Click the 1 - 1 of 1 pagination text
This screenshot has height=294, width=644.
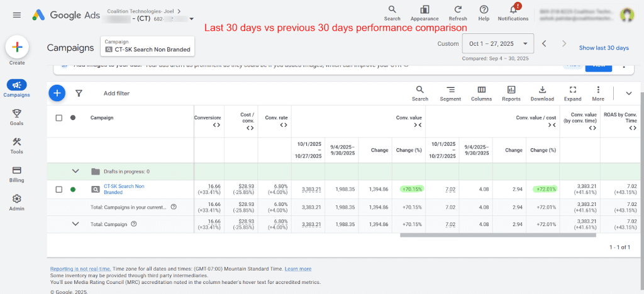(x=619, y=248)
